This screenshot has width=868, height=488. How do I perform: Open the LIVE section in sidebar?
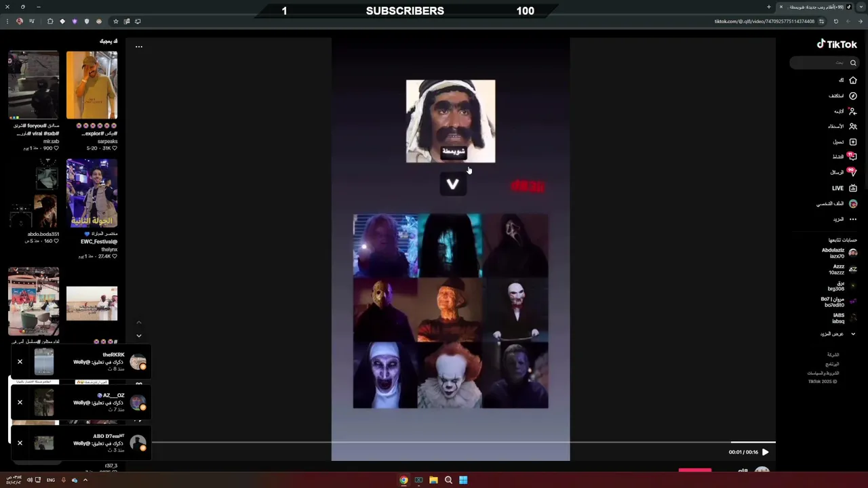(x=845, y=188)
